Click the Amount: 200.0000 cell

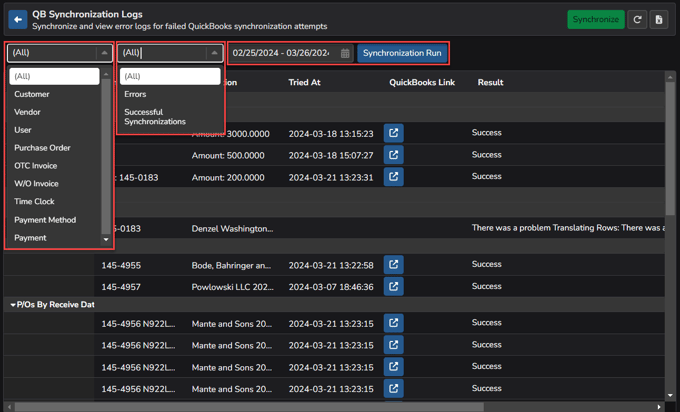[228, 177]
